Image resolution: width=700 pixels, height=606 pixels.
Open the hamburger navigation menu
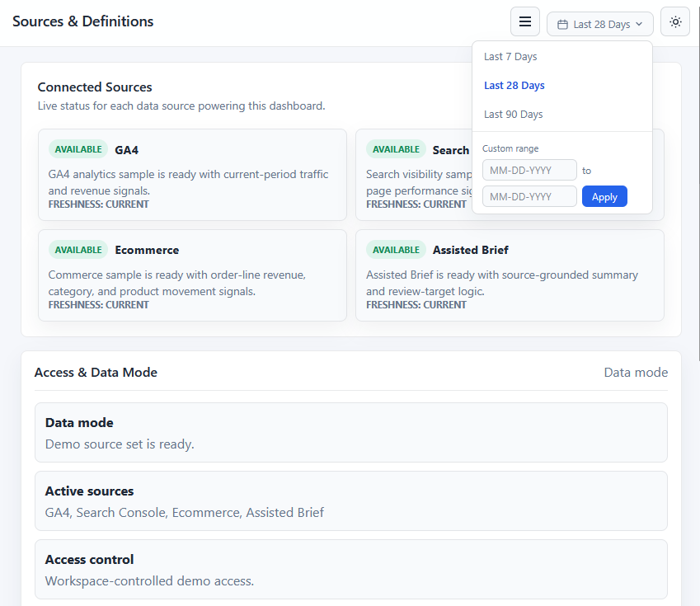(525, 21)
